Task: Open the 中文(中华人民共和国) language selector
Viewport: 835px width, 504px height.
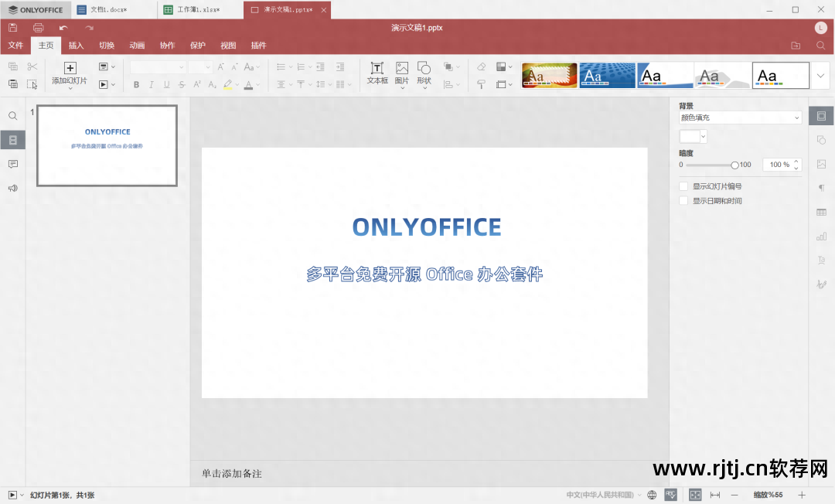Action: (604, 495)
